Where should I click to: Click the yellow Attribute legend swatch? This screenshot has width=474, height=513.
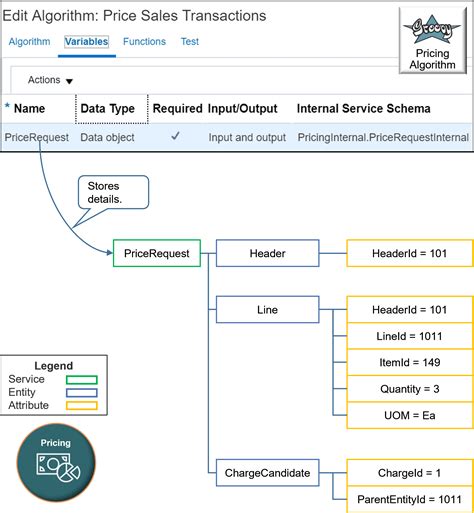tap(82, 406)
